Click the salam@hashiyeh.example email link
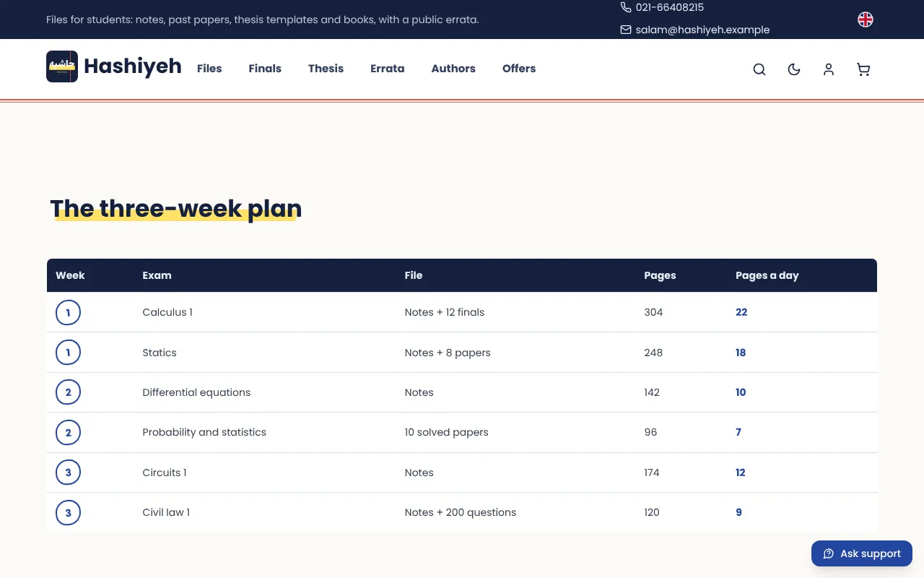 [x=702, y=30]
